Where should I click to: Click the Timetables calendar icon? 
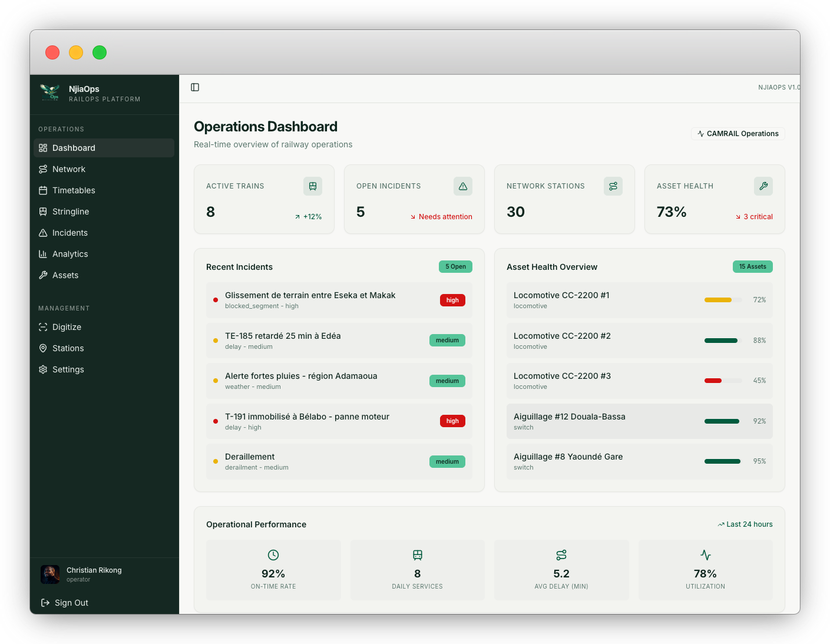pyautogui.click(x=43, y=190)
